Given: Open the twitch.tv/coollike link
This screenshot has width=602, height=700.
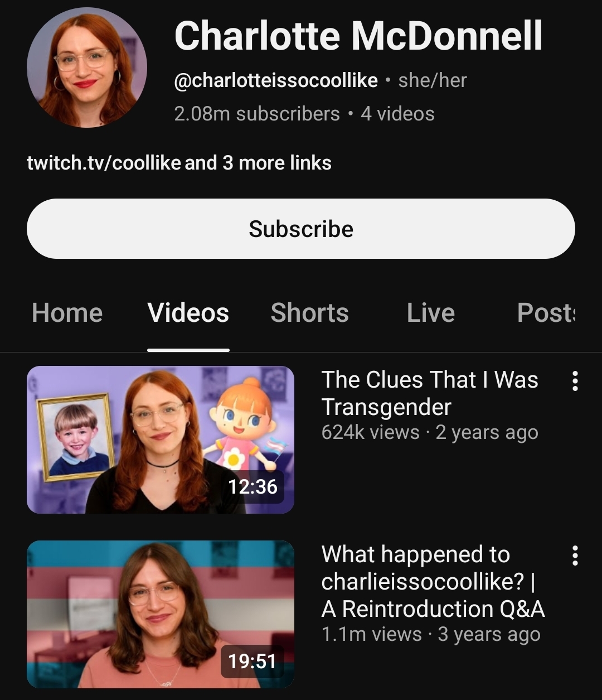Looking at the screenshot, I should (104, 163).
